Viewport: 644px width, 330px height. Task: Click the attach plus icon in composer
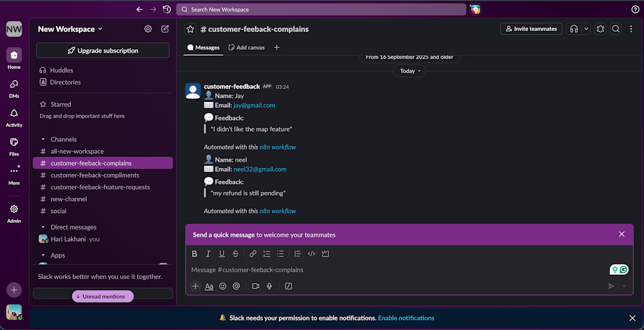[x=196, y=286]
